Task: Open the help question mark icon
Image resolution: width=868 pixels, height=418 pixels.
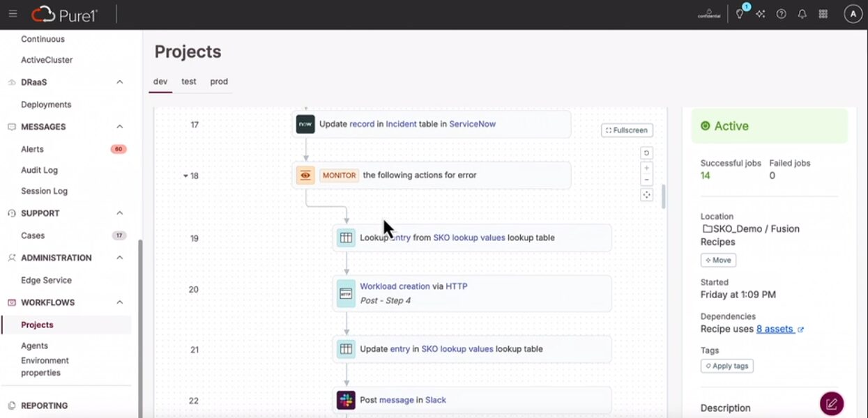Action: [782, 14]
